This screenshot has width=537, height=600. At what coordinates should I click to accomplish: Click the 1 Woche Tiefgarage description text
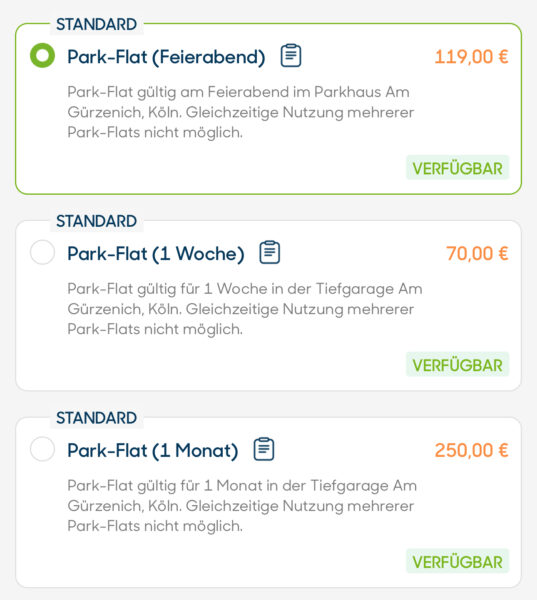pos(245,309)
